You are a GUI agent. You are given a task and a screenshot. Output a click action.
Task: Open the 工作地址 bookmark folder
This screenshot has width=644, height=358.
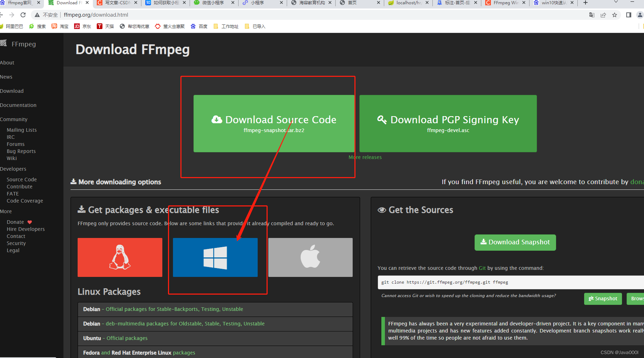(x=226, y=26)
